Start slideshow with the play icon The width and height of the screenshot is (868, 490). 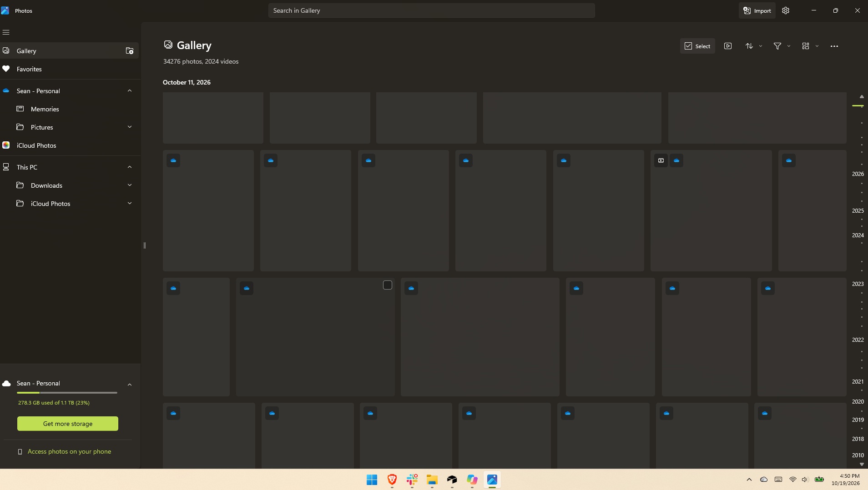pyautogui.click(x=728, y=46)
